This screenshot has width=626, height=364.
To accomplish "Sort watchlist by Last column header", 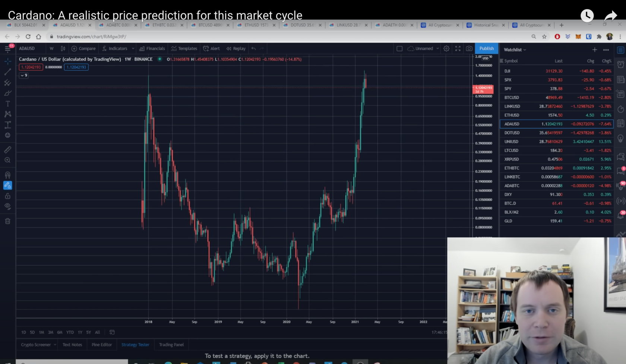I will (558, 61).
